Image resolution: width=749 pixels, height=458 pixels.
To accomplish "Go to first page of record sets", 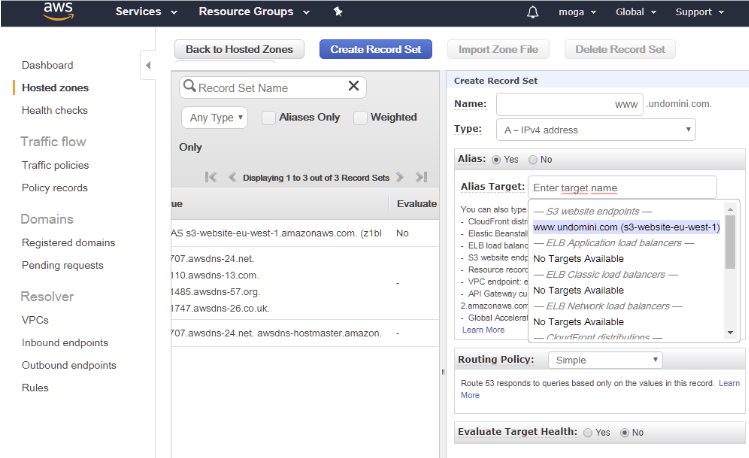I will [211, 177].
